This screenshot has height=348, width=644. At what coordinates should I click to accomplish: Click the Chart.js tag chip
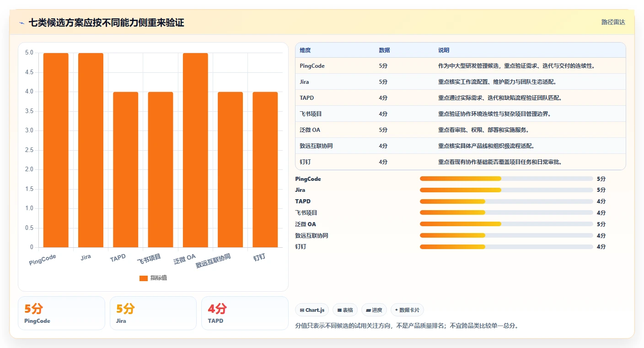pos(312,310)
